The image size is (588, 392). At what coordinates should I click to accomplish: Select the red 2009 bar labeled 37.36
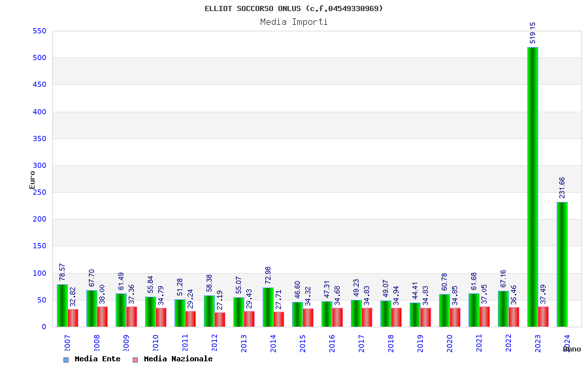click(131, 317)
